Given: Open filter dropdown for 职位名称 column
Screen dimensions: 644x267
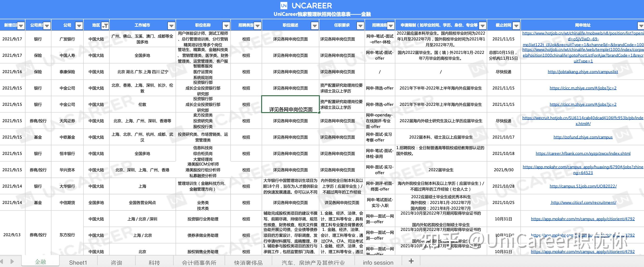Looking at the screenshot, I should (226, 25).
